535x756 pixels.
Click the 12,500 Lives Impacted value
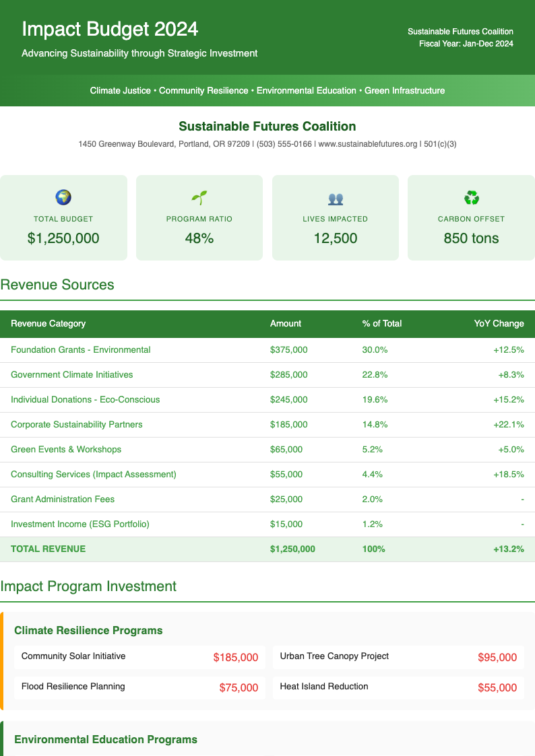tap(336, 238)
